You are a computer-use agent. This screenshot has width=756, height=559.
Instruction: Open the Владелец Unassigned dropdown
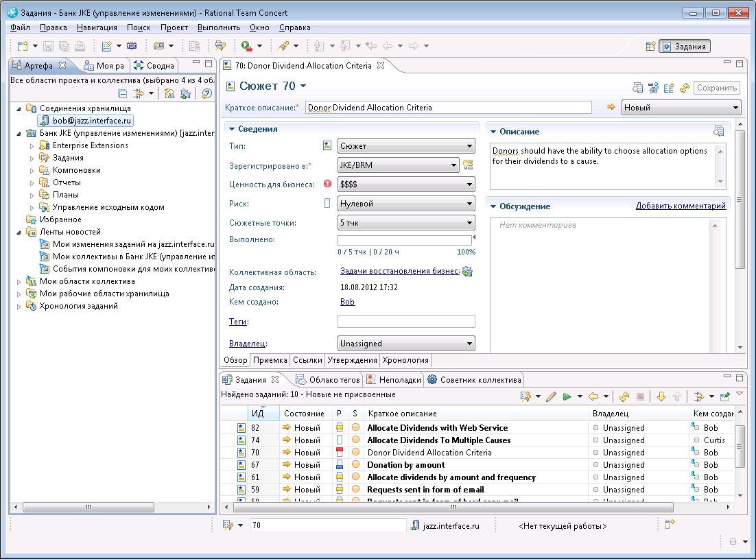[406, 344]
